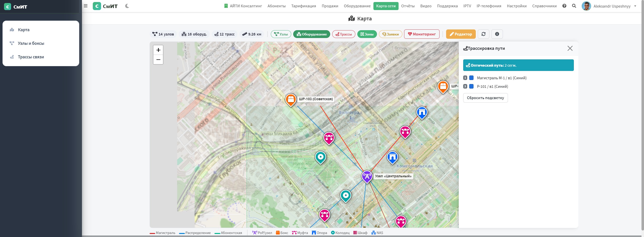Toggle the Узлы layer filter

[x=281, y=34]
